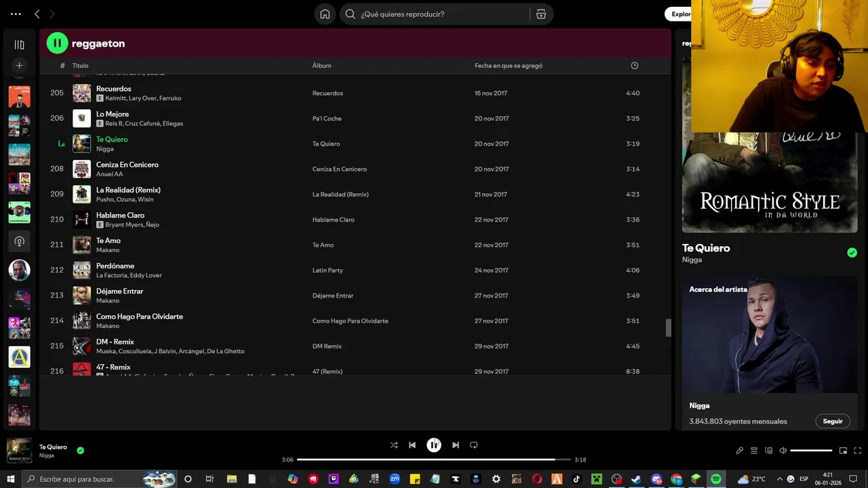Click the search magnifier icon
This screenshot has height=488, width=868.
pos(350,14)
